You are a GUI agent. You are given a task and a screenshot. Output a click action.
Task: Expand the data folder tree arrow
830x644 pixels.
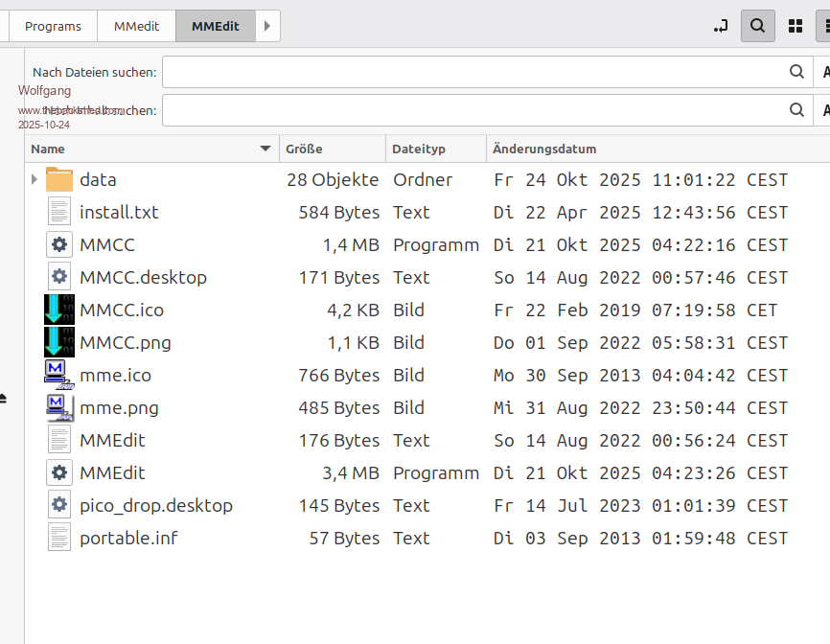(x=35, y=180)
